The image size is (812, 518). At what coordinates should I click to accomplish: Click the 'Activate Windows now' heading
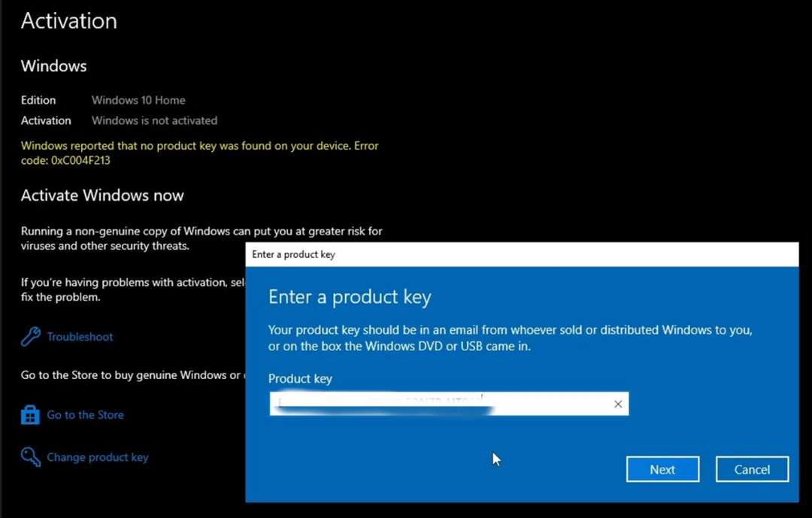click(102, 195)
